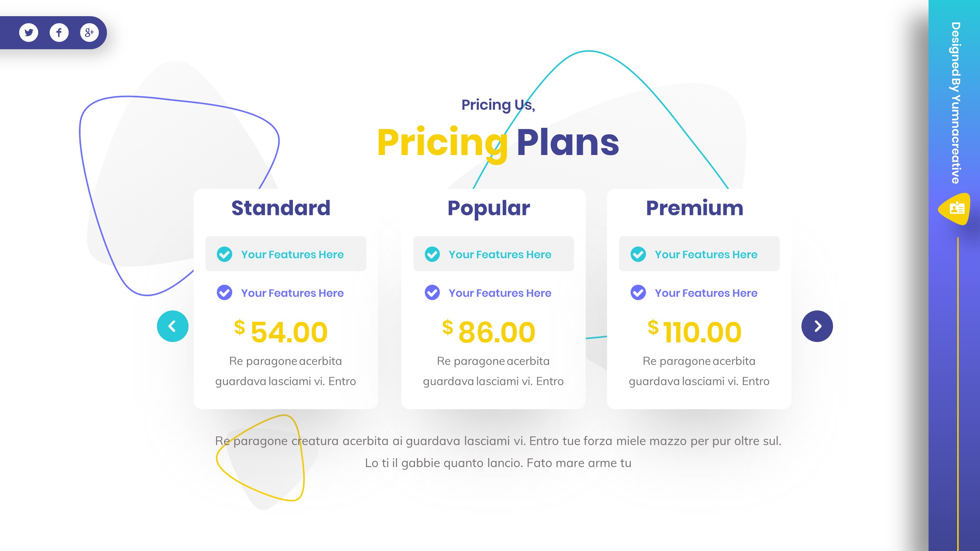This screenshot has width=980, height=551.
Task: Click the Google Plus icon
Action: pos(89,33)
